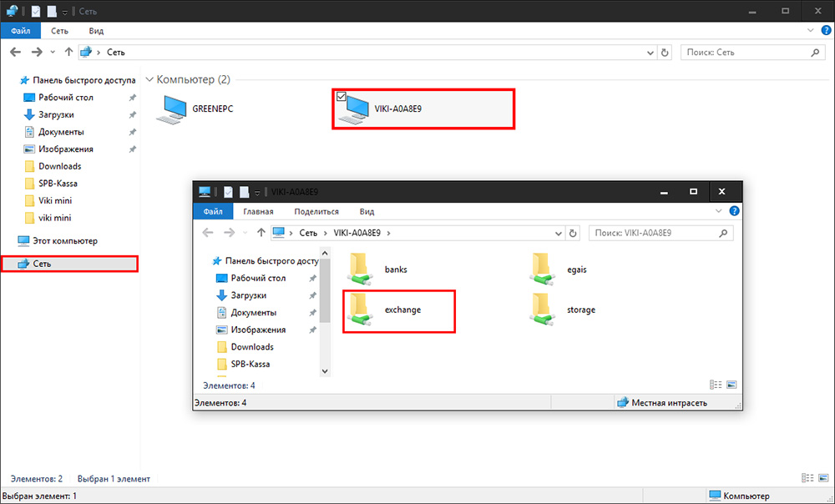835x504 pixels.
Task: Click Сеть breadcrumb in VIKI-A0A8E9 address bar
Action: (x=308, y=233)
